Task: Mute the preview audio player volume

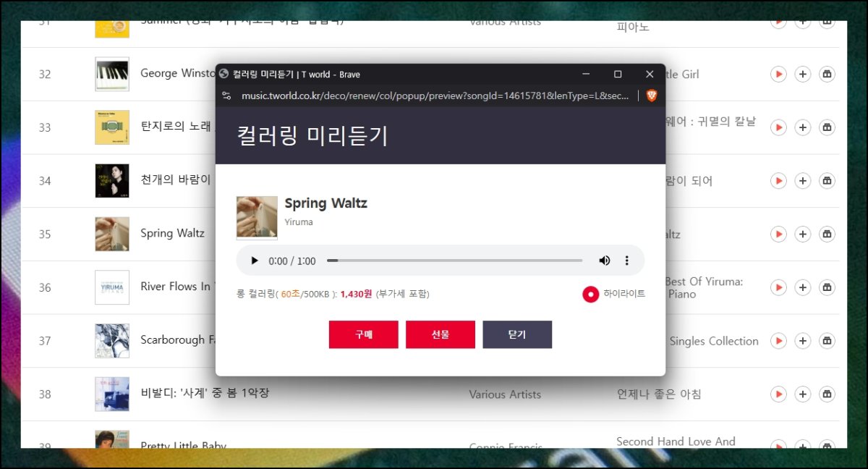Action: click(x=604, y=261)
